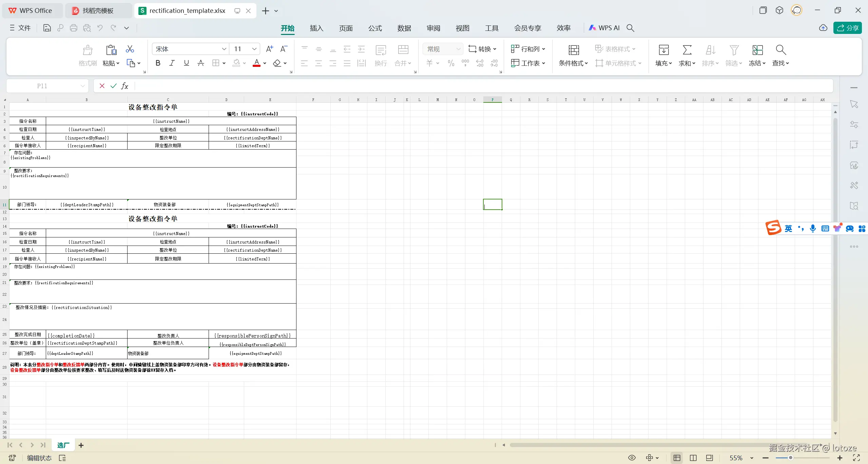Toggle italic text style
Screen dimensions: 868x464
172,63
